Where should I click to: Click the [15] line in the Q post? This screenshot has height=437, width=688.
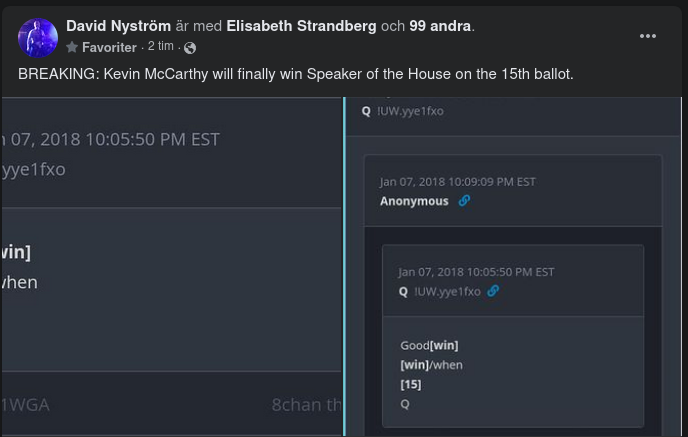410,384
